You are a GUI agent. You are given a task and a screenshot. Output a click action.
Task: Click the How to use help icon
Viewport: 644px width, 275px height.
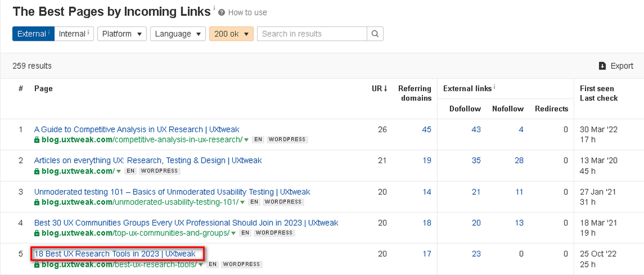tap(222, 12)
